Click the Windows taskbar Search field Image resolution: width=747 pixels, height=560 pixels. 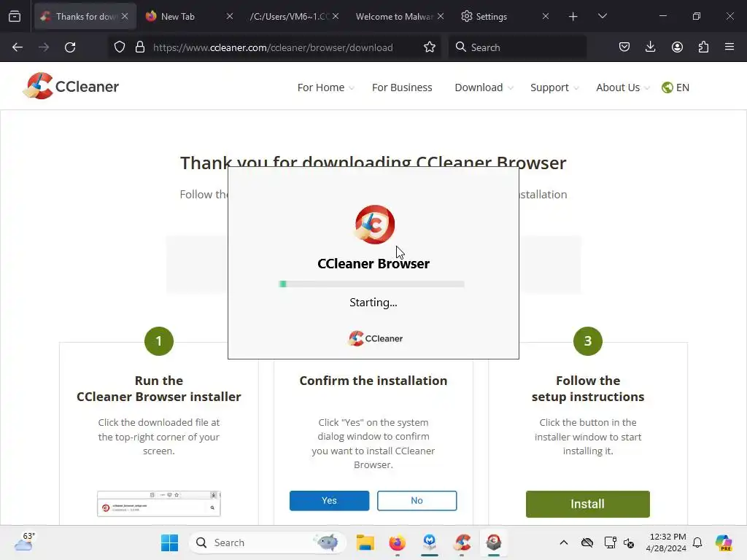tap(267, 542)
